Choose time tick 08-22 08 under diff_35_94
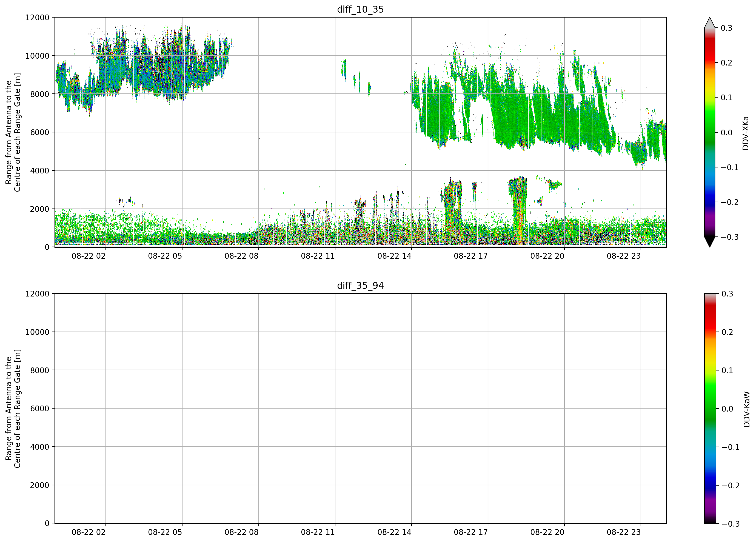756x542 pixels. (x=241, y=532)
